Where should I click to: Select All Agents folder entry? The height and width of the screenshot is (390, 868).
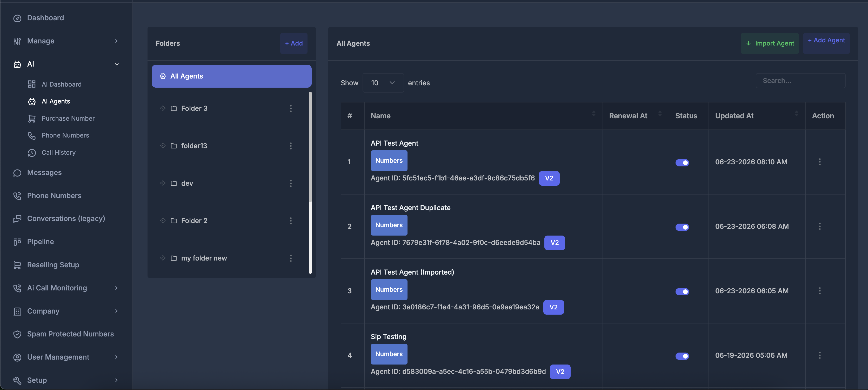tap(231, 76)
